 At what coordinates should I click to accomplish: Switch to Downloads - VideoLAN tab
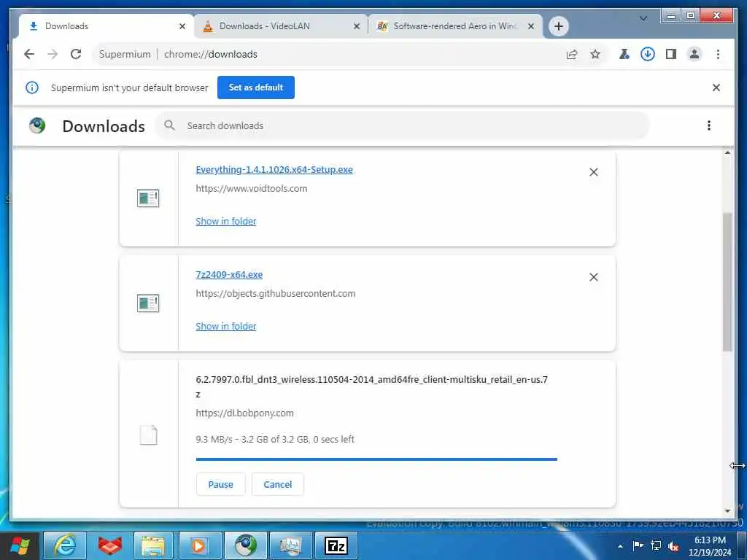pyautogui.click(x=281, y=26)
